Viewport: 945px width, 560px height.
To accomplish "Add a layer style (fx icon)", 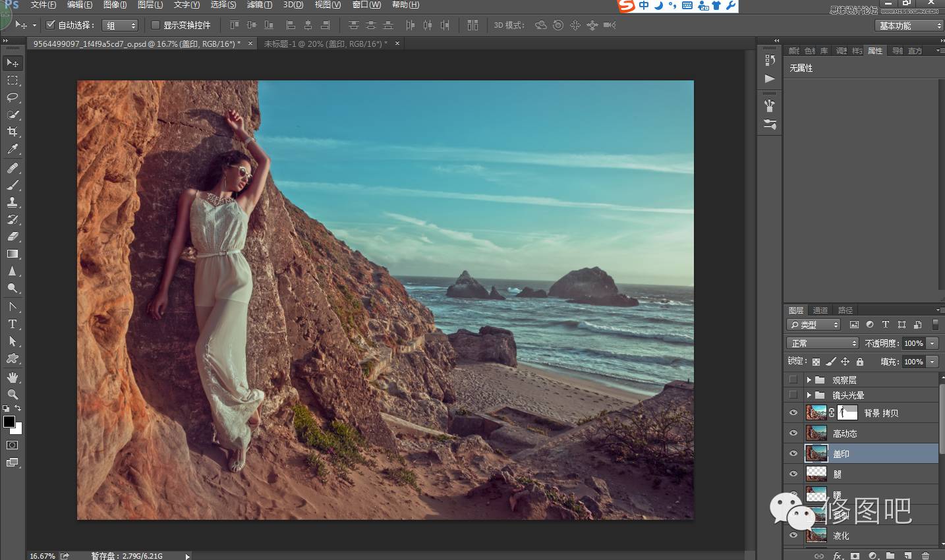I will coord(838,555).
